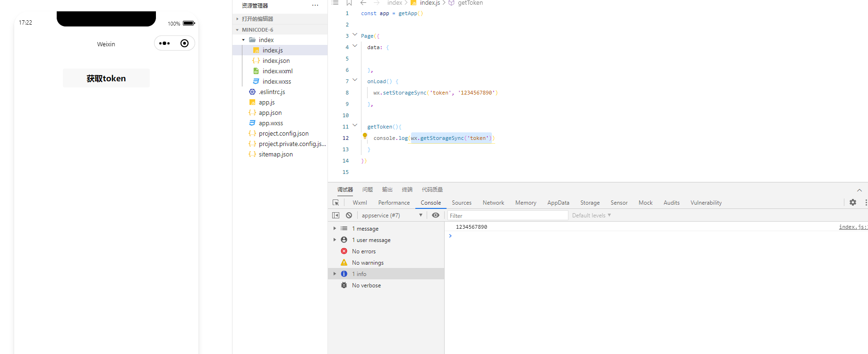Open the Console devtools tab
The width and height of the screenshot is (868, 354).
[431, 203]
